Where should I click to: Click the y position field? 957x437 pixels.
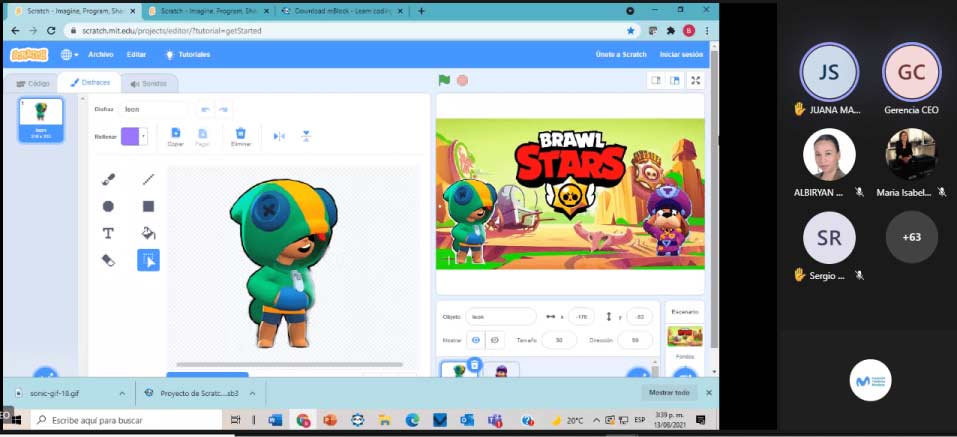pos(639,316)
